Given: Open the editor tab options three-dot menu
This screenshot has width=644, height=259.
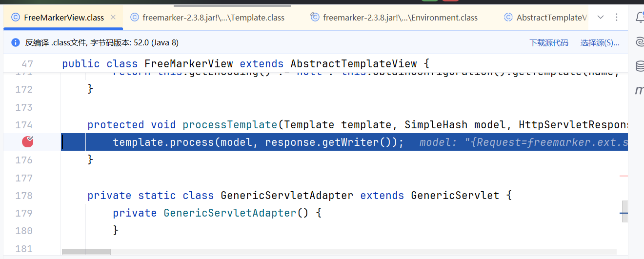Looking at the screenshot, I should point(617,18).
